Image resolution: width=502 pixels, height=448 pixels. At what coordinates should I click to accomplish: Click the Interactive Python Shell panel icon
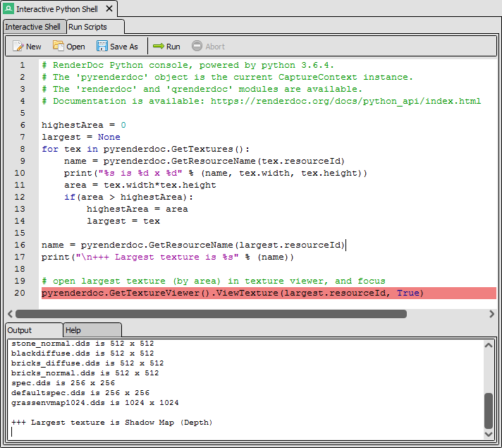click(8, 8)
